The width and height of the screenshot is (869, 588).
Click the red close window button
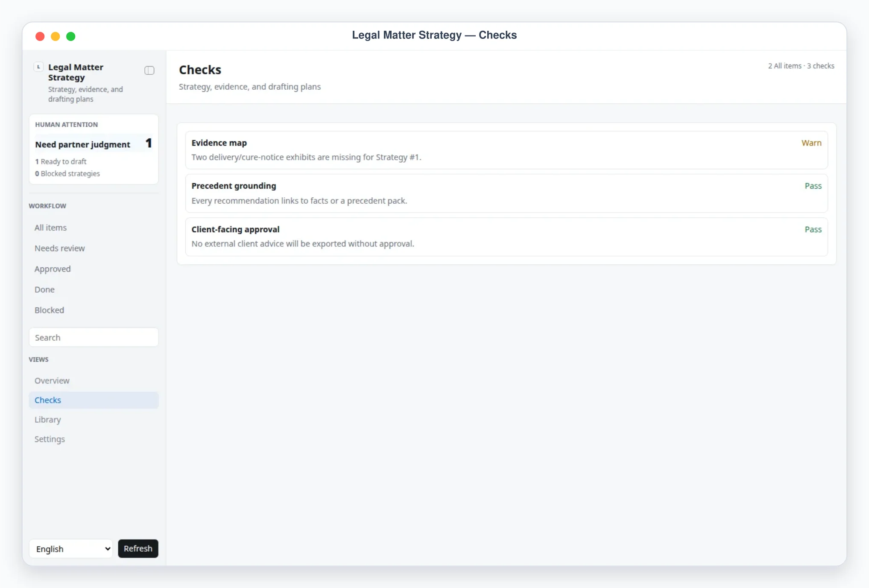[40, 36]
